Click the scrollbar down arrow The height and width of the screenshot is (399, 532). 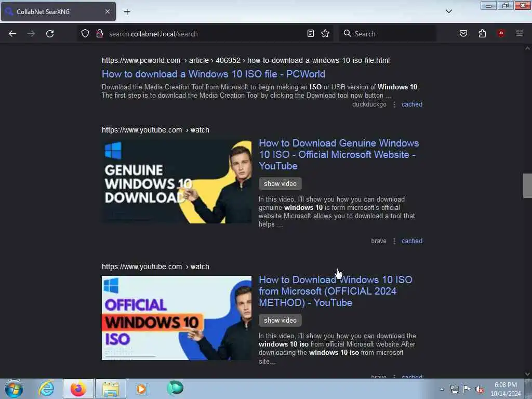[527, 374]
